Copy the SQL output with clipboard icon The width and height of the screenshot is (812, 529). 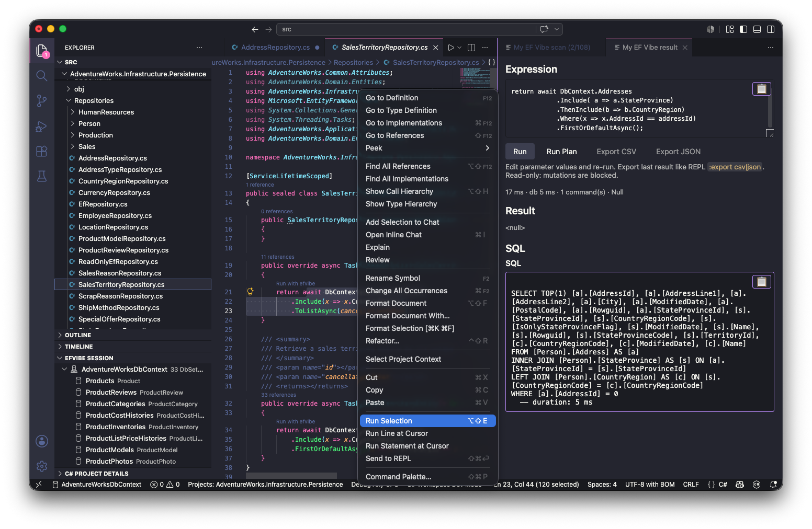click(762, 282)
